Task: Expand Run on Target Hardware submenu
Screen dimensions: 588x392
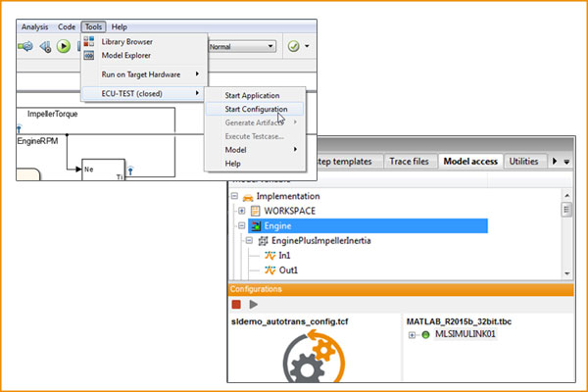Action: (x=144, y=74)
